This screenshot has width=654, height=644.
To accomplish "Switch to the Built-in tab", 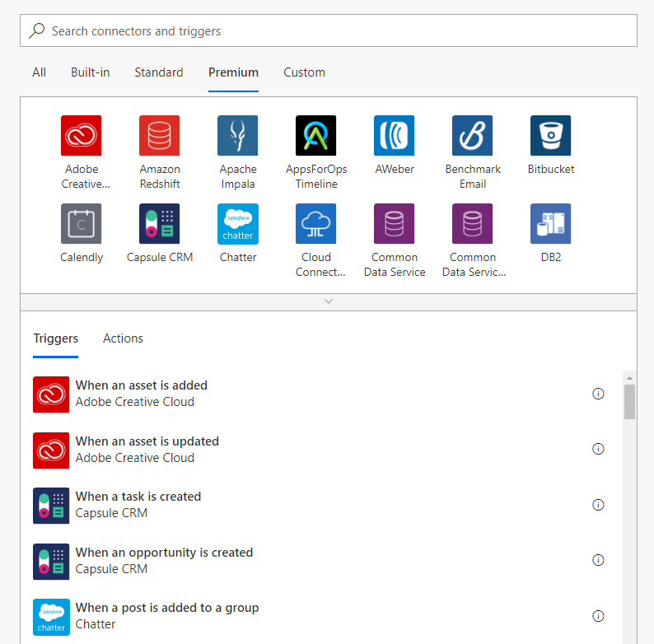I will [90, 72].
